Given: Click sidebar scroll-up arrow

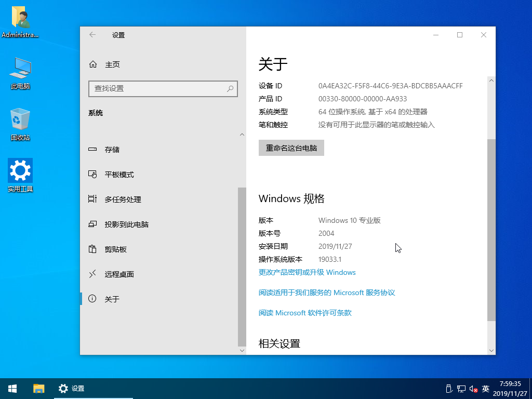Looking at the screenshot, I should point(242,135).
